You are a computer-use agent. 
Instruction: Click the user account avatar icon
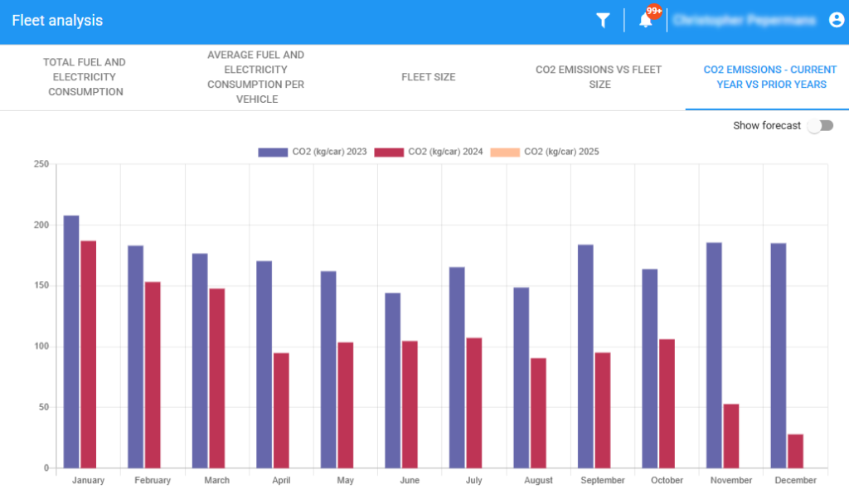pos(836,20)
